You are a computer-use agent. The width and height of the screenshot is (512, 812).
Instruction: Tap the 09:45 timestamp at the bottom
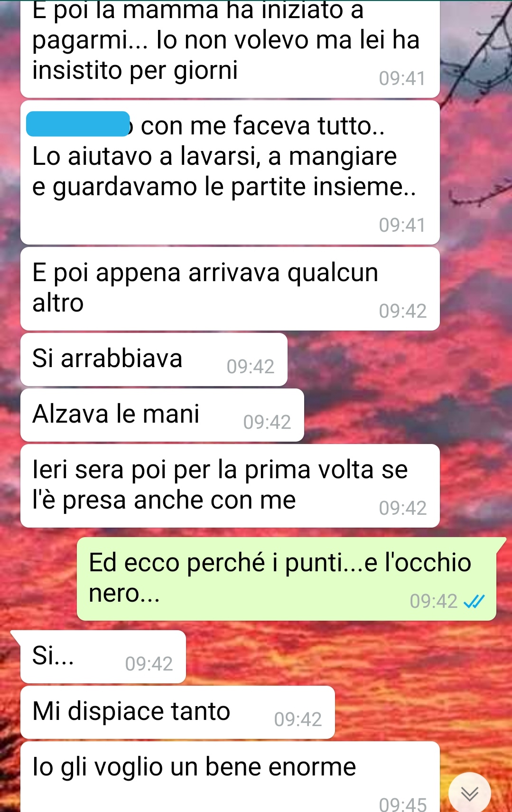(403, 804)
